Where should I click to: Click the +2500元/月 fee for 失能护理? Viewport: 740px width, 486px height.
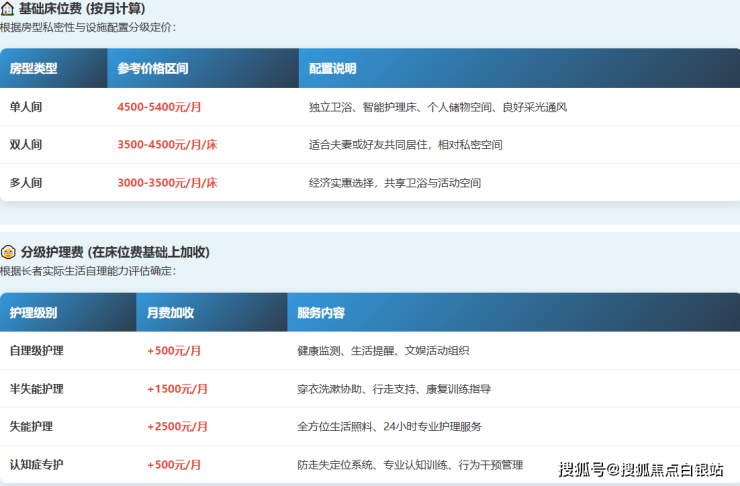pos(177,427)
